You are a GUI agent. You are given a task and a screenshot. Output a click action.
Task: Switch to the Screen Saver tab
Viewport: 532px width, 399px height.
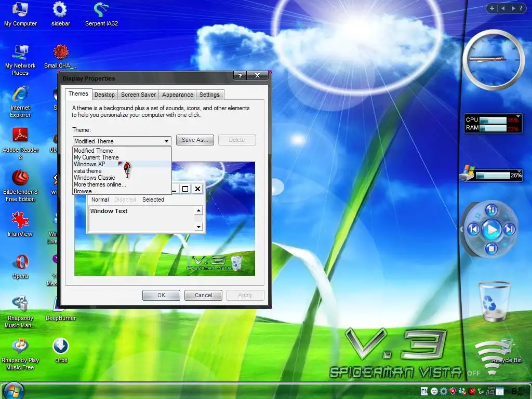pyautogui.click(x=138, y=95)
